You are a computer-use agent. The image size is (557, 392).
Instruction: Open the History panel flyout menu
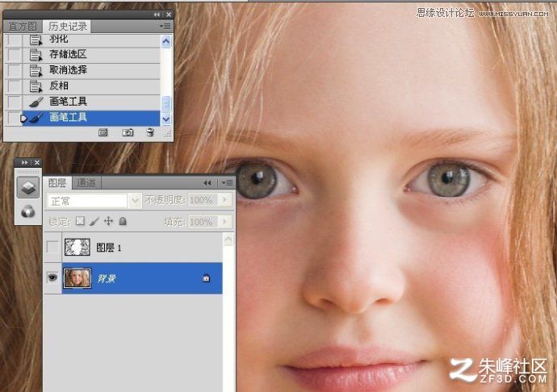165,27
